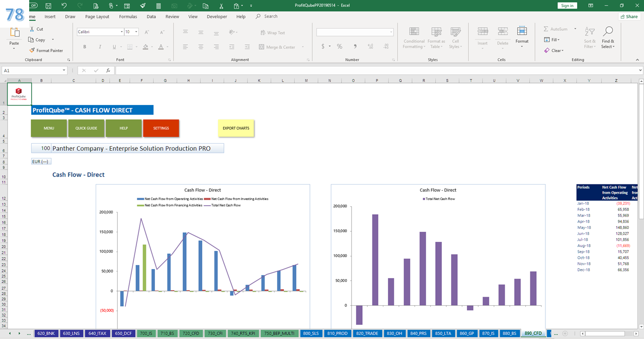
Task: Click the Name Box showing A1
Action: pyautogui.click(x=33, y=71)
